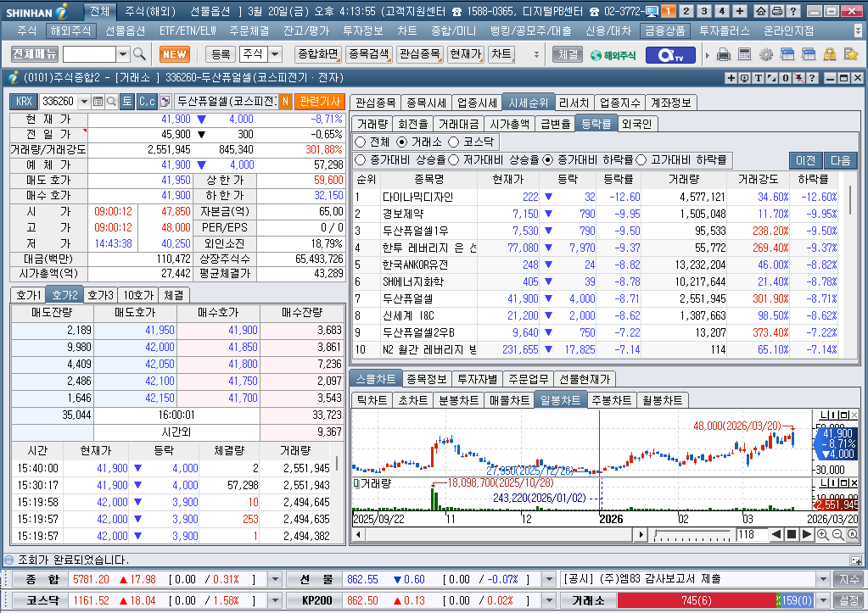Open help question-mark icon in title bar
The height and width of the screenshot is (613, 868).
coord(792,11)
